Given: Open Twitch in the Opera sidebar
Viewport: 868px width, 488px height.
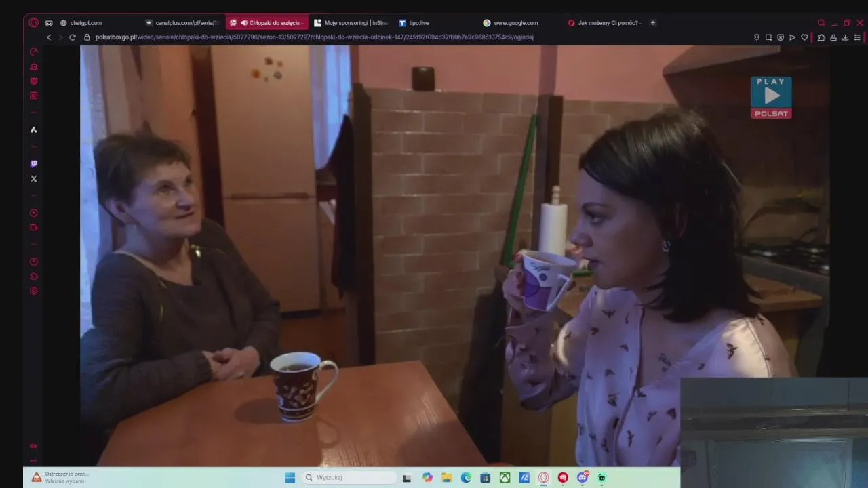Looking at the screenshot, I should [x=34, y=164].
